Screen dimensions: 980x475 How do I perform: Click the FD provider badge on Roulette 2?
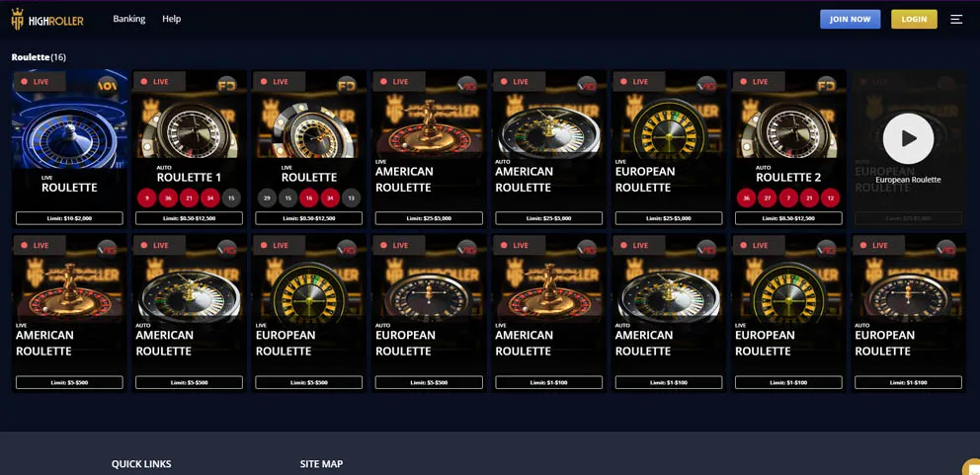coord(826,84)
